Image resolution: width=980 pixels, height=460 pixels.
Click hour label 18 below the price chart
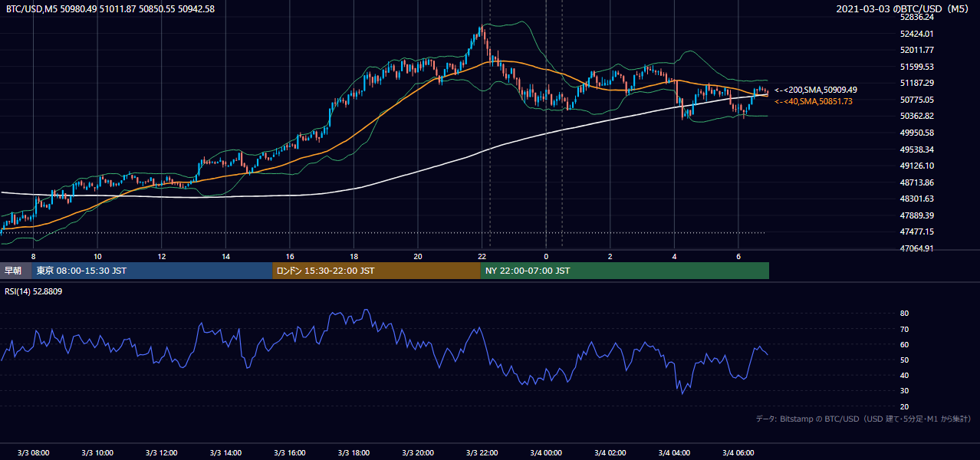[x=354, y=256]
